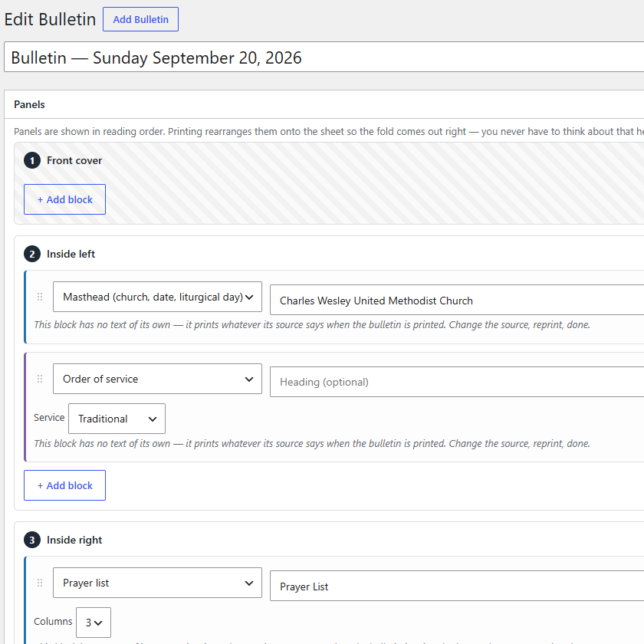The width and height of the screenshot is (644, 644).
Task: Click the Inside right panel number badge
Action: [32, 540]
